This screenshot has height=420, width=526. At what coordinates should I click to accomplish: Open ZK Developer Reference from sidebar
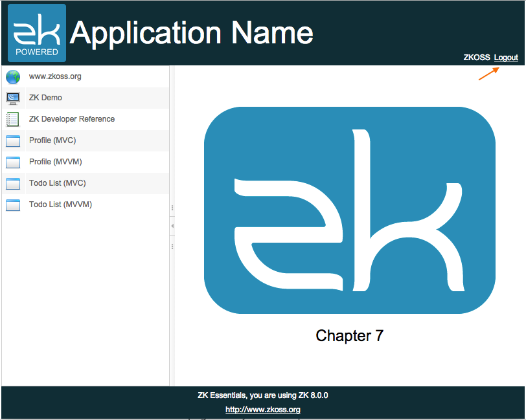(x=86, y=119)
